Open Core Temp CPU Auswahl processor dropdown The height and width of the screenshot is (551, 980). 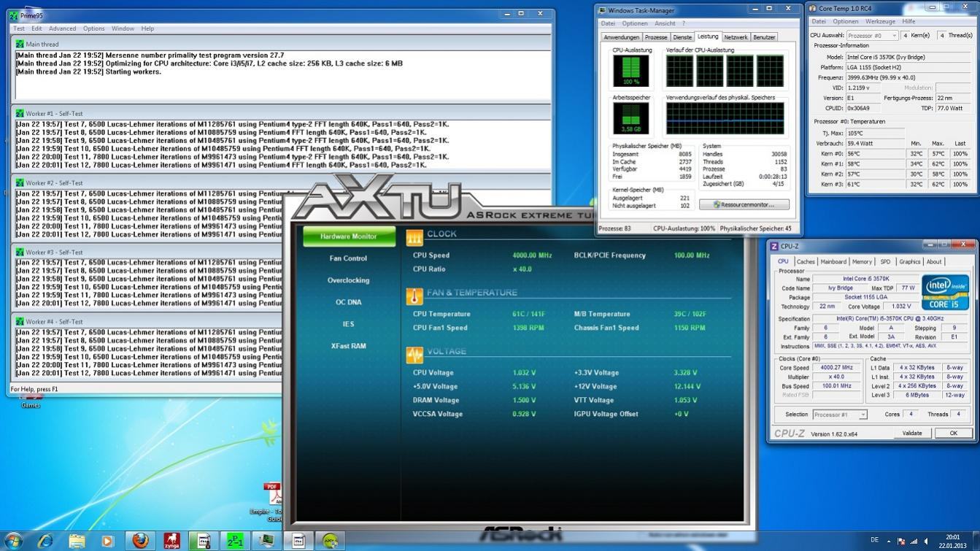pyautogui.click(x=872, y=35)
